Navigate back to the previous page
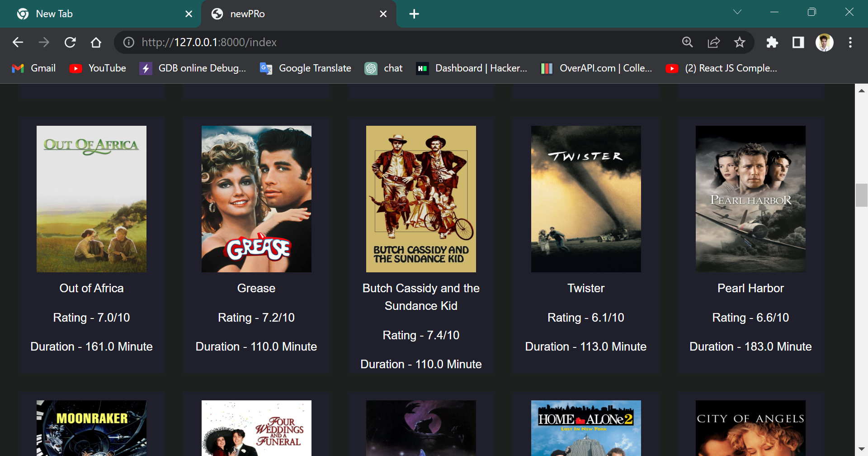Screen dimensions: 868x456 pyautogui.click(x=18, y=42)
